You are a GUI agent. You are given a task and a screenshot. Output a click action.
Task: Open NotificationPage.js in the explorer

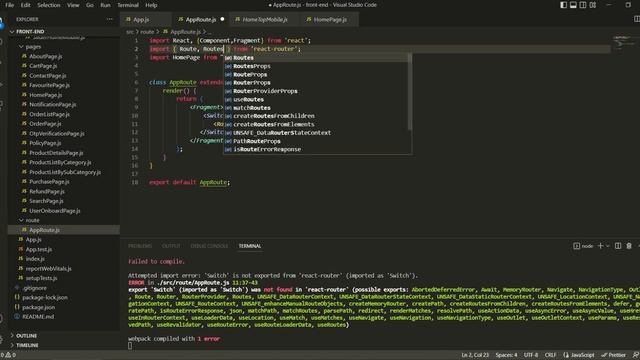coord(52,104)
